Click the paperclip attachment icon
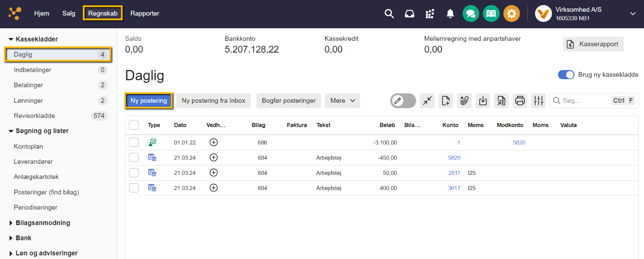The image size is (644, 259). [x=465, y=101]
